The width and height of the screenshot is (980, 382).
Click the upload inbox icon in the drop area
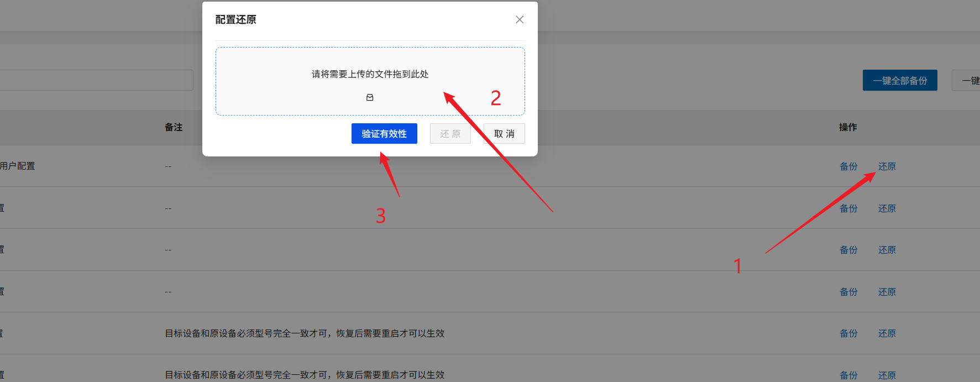point(370,97)
